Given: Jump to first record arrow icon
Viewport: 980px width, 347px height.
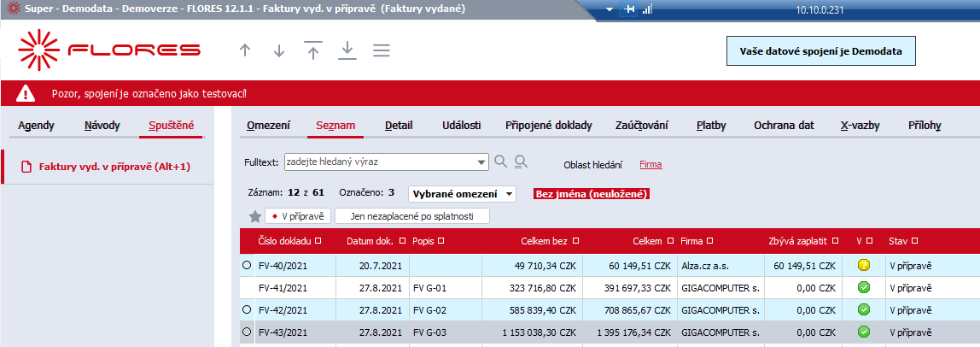Looking at the screenshot, I should point(312,50).
